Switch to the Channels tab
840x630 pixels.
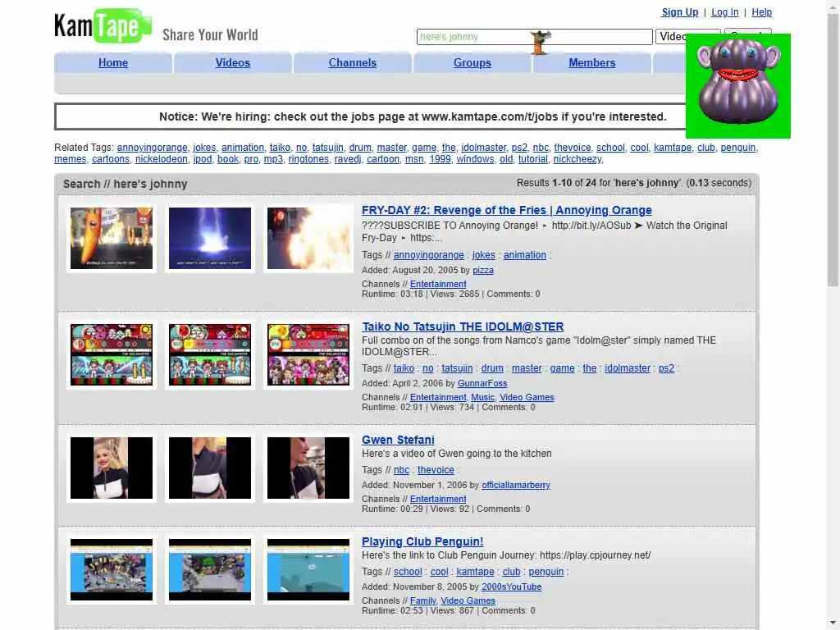pos(353,62)
